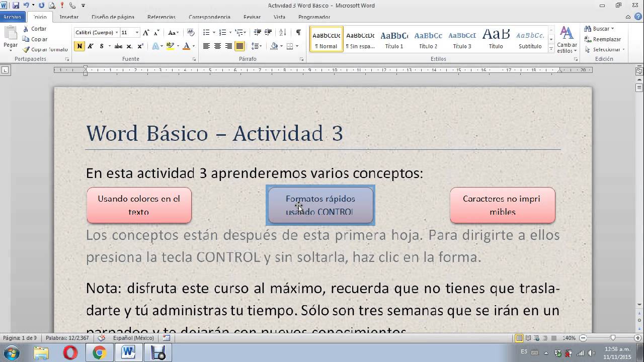Click the 'Usando colores en el texto' shape

[139, 205]
